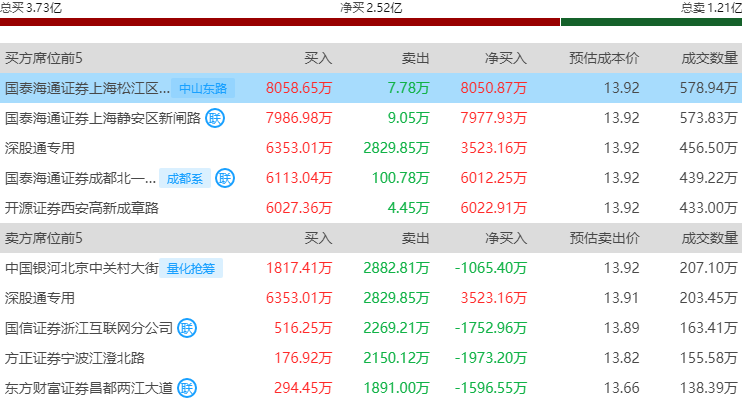742x400 pixels.
Task: Select seat 方正证券宁波江澄北路
Action: (75, 358)
